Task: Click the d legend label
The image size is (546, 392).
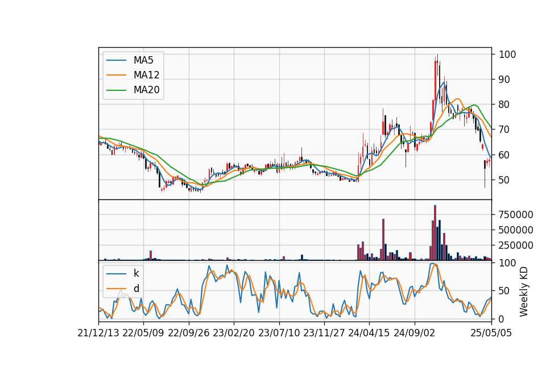Action: (136, 289)
